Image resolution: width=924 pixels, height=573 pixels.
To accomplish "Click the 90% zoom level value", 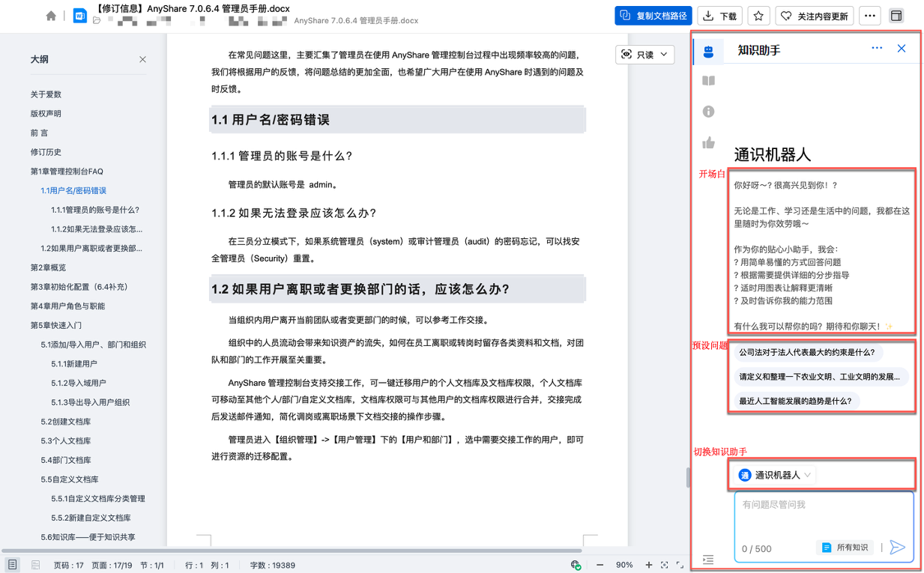I will tap(624, 565).
